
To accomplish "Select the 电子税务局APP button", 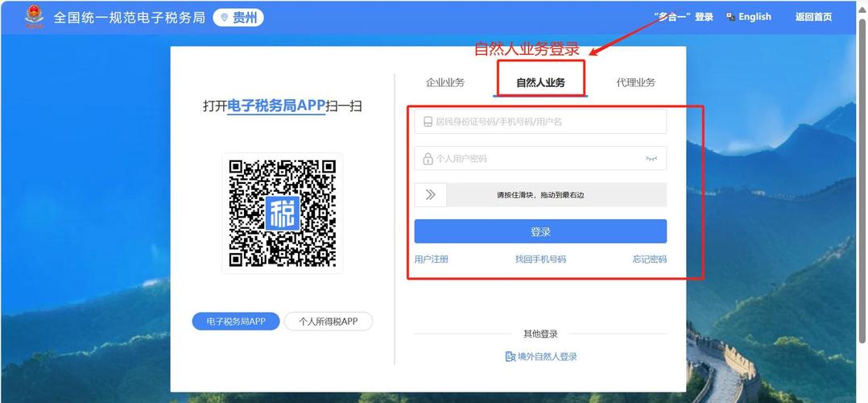I will 236,321.
